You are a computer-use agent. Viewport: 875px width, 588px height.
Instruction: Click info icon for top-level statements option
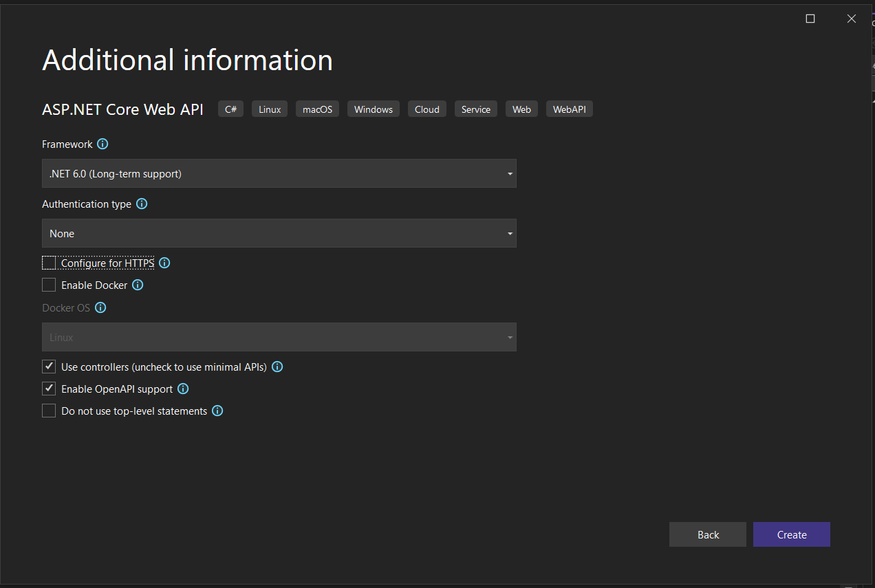pos(217,411)
